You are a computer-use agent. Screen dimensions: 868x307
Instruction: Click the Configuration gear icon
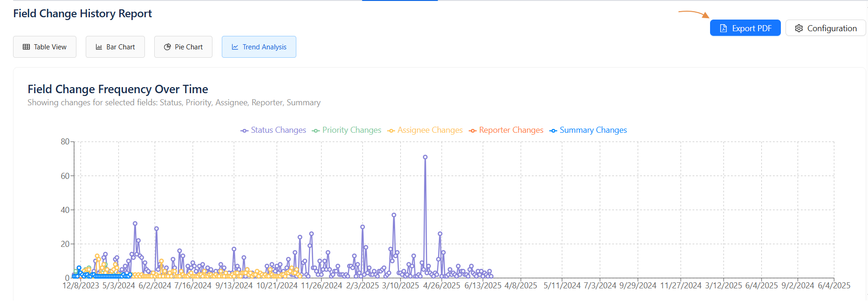799,28
